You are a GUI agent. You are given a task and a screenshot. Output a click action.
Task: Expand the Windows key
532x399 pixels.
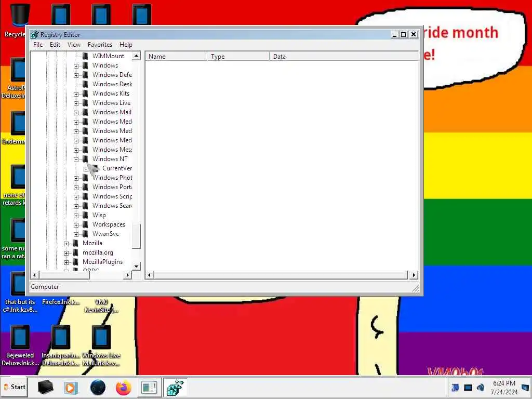click(76, 66)
